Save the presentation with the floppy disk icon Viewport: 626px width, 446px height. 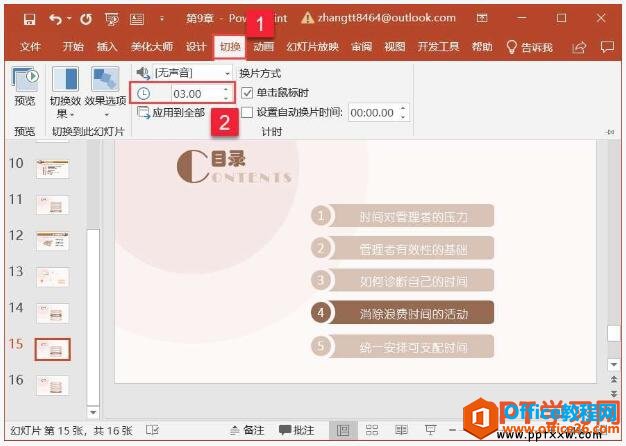(29, 19)
